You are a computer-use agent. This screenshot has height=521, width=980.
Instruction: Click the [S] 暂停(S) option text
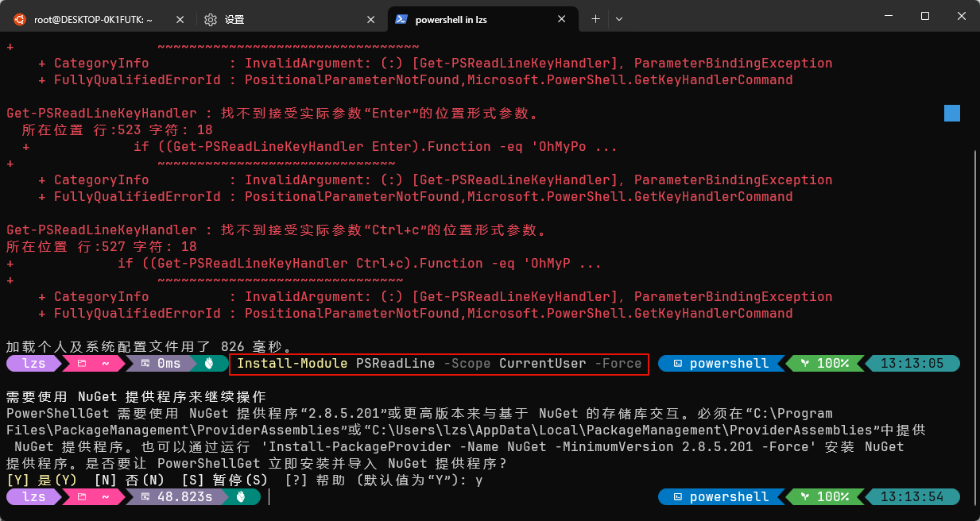point(224,480)
